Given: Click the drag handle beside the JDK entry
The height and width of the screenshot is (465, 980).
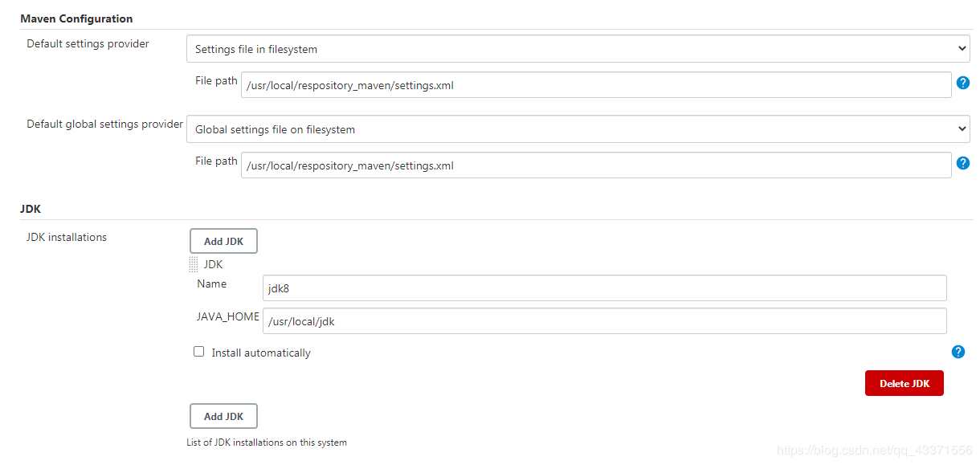Looking at the screenshot, I should [194, 264].
